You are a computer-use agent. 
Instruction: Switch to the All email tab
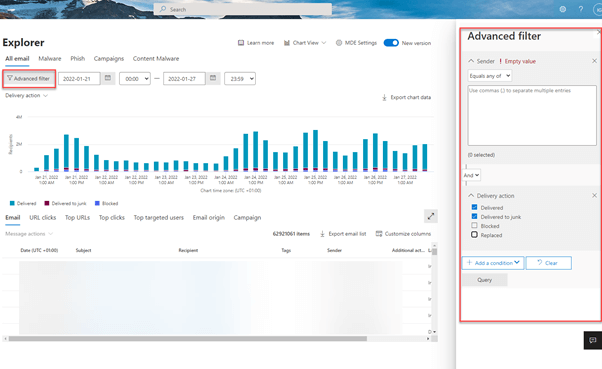point(17,59)
